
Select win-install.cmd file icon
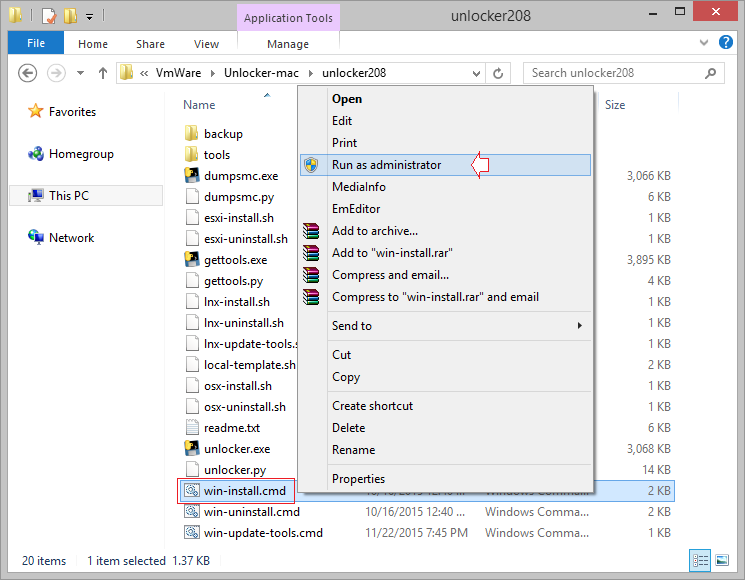[x=192, y=491]
